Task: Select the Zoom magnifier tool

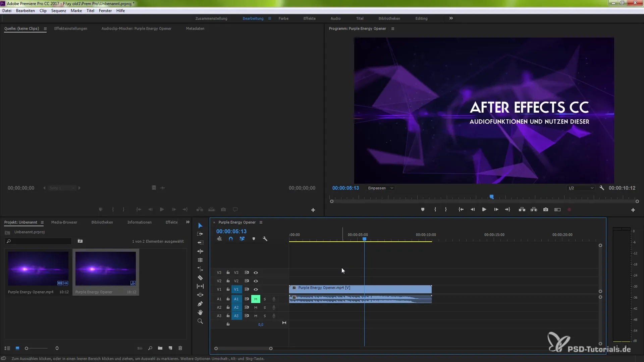Action: (200, 321)
